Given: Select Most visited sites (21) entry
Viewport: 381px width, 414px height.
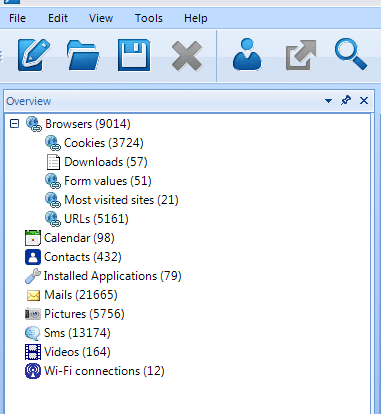Looking at the screenshot, I should click(121, 200).
